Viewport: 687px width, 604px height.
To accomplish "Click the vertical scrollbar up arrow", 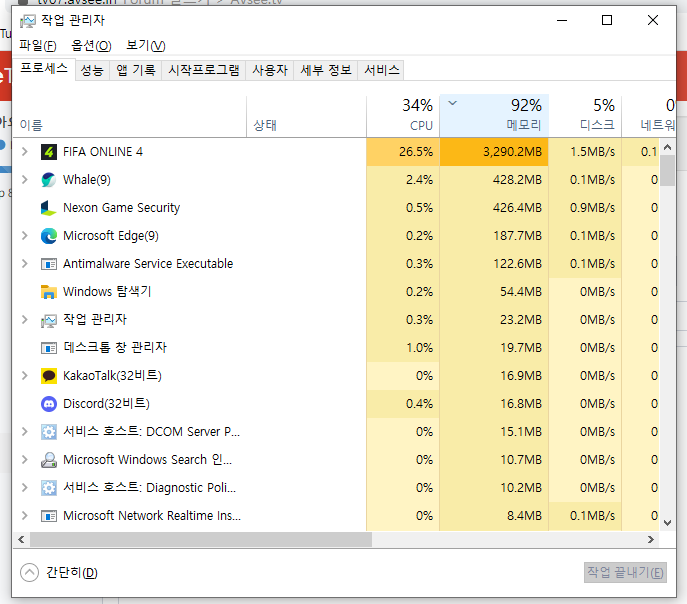I will [x=667, y=147].
